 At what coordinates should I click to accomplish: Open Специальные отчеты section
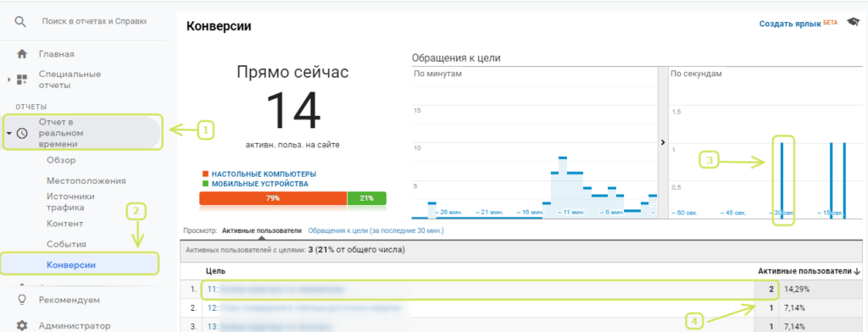70,80
